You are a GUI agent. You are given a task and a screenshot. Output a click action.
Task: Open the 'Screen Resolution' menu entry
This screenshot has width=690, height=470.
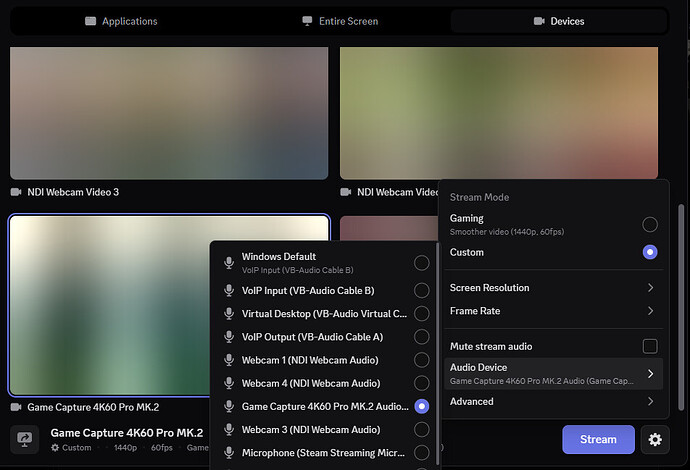point(554,287)
